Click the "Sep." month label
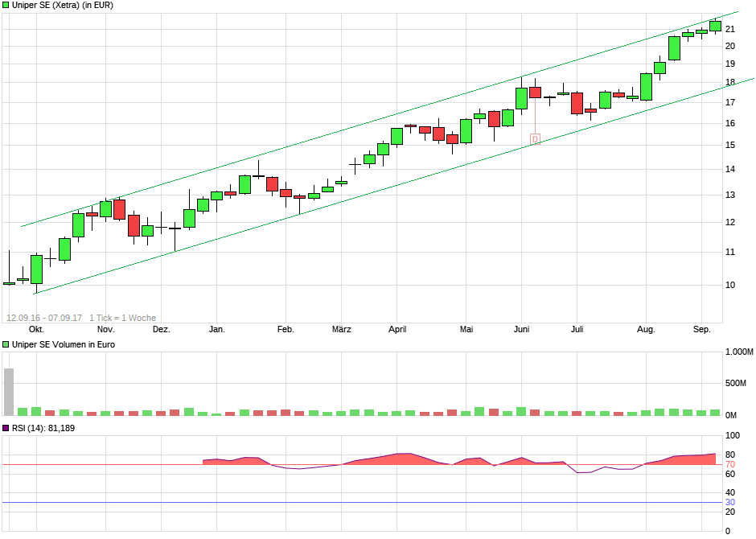This screenshot has width=756, height=539. click(x=702, y=329)
